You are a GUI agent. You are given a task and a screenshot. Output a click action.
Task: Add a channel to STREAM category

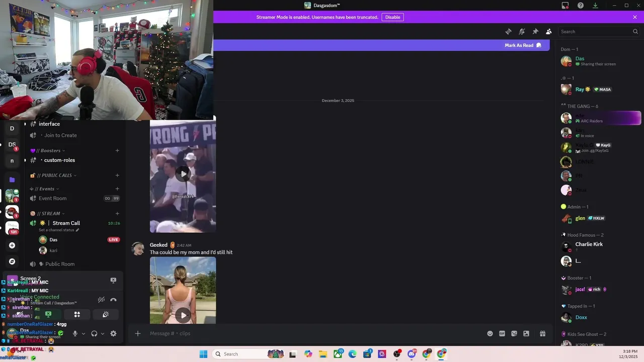click(117, 214)
